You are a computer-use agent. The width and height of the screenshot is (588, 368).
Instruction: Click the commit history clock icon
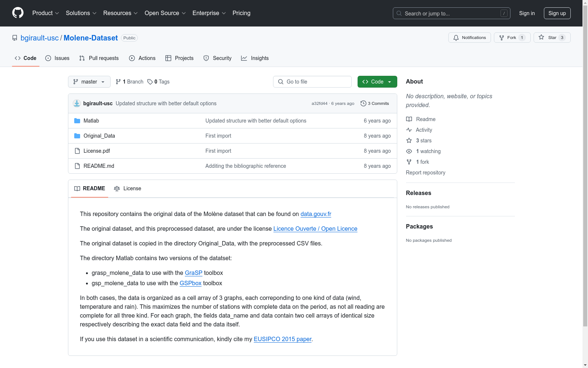363,103
